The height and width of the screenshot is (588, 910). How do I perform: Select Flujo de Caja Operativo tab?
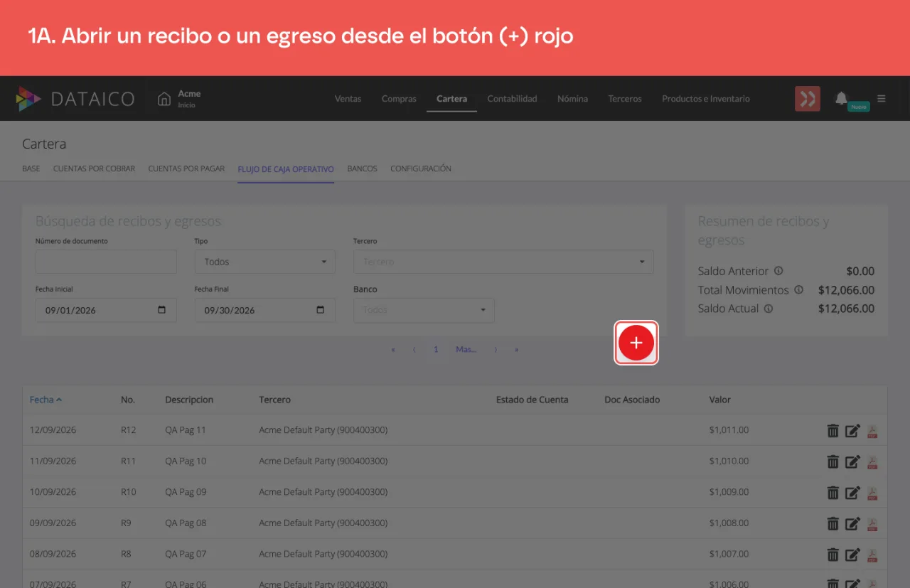pos(286,169)
